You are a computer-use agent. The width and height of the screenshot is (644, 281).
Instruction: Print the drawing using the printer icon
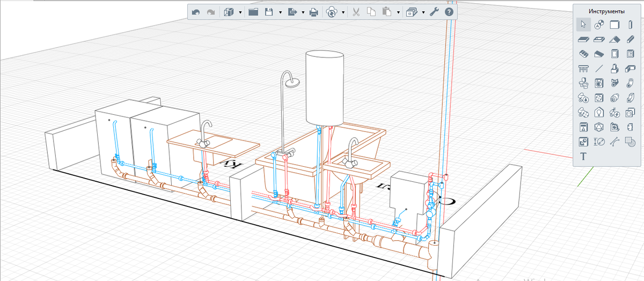(x=314, y=12)
